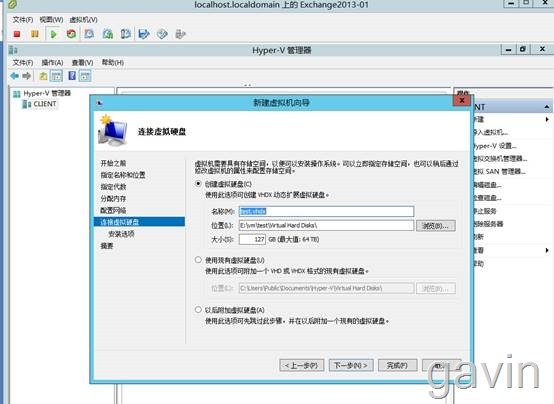The height and width of the screenshot is (404, 554).
Task: Go to the 指定名称和位置 wizard step
Action: pos(123,175)
